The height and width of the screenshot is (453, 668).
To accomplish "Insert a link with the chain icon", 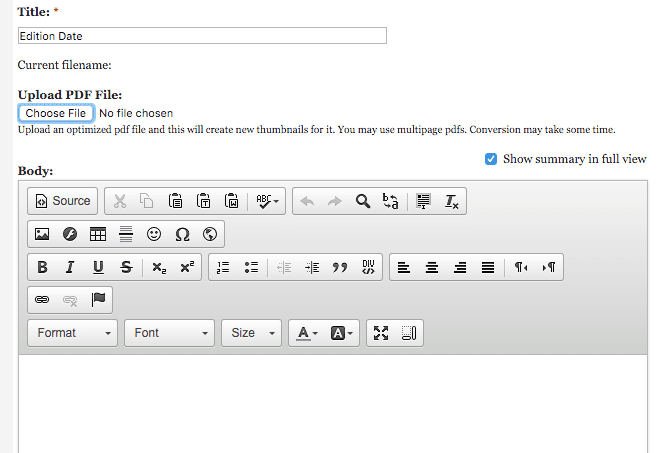I will 42,300.
